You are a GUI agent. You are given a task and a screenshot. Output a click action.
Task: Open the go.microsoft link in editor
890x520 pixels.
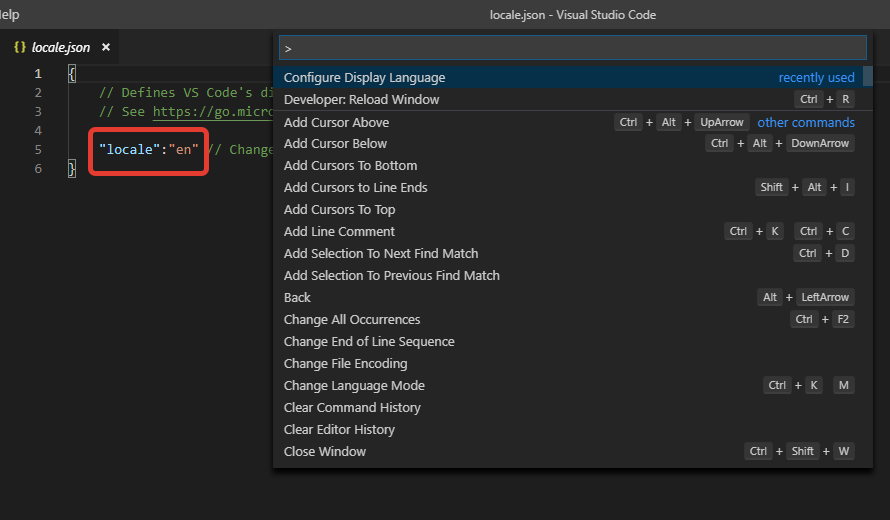pyautogui.click(x=213, y=111)
